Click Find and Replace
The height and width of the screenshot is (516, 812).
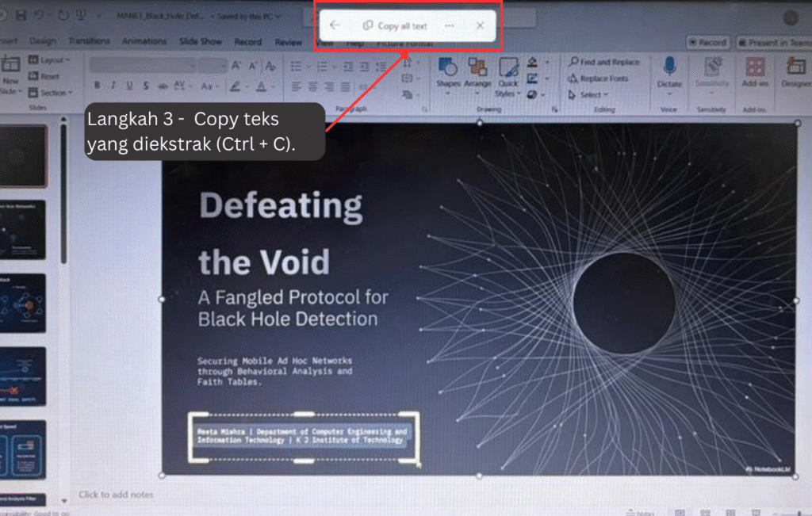click(604, 62)
